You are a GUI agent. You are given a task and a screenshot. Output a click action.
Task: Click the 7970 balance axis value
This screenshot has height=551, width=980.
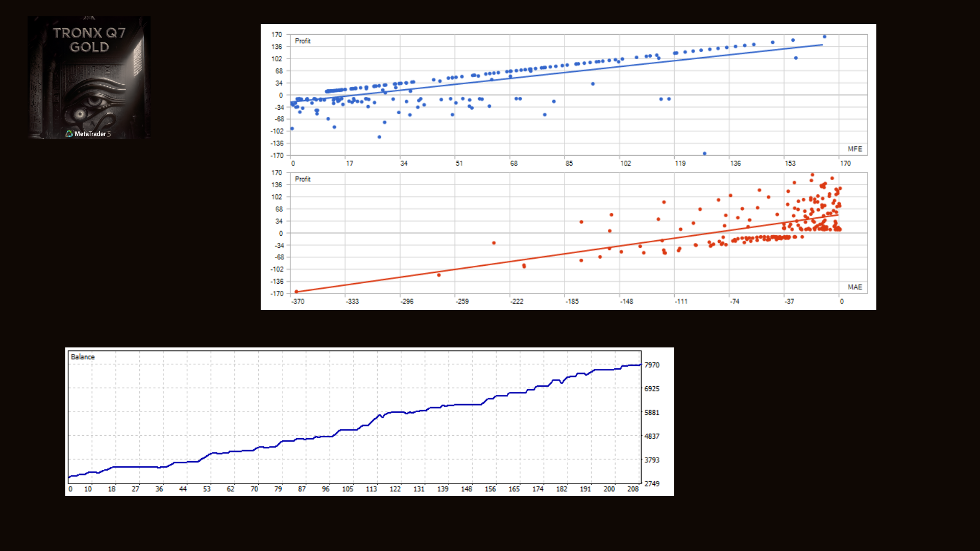tap(652, 365)
